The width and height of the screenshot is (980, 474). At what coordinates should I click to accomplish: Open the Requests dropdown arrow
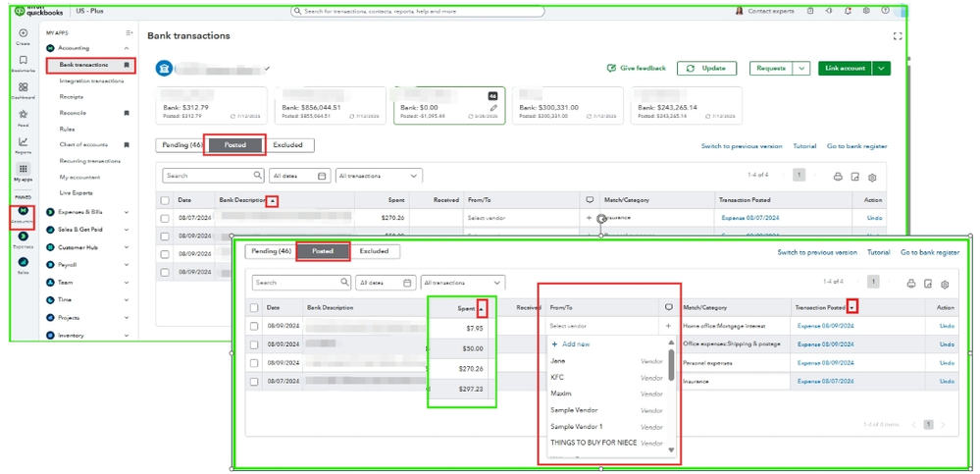click(x=801, y=68)
